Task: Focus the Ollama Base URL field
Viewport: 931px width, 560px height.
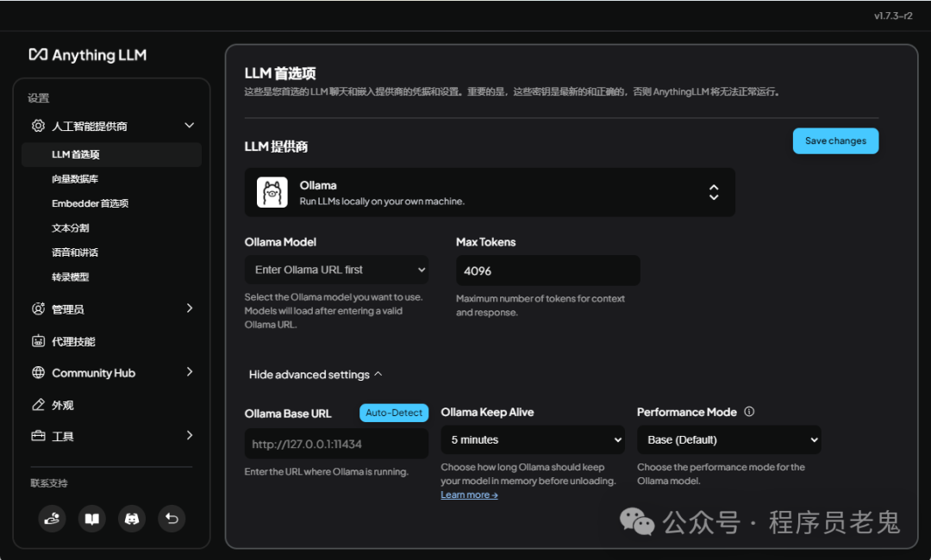Action: 336,444
